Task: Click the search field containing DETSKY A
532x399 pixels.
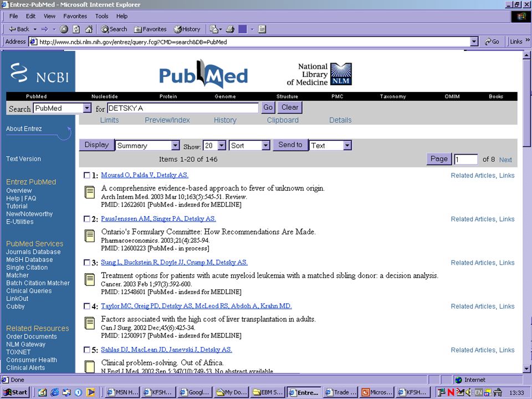Action: coord(183,108)
